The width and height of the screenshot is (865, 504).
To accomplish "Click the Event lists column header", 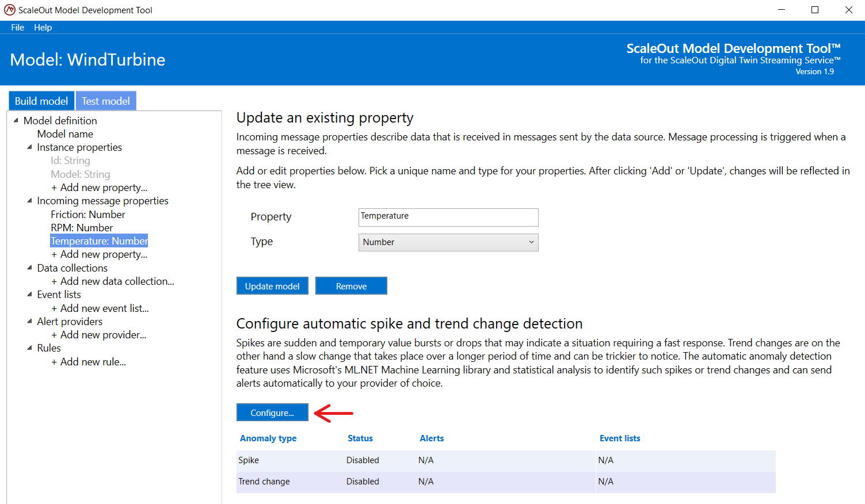I will click(620, 438).
